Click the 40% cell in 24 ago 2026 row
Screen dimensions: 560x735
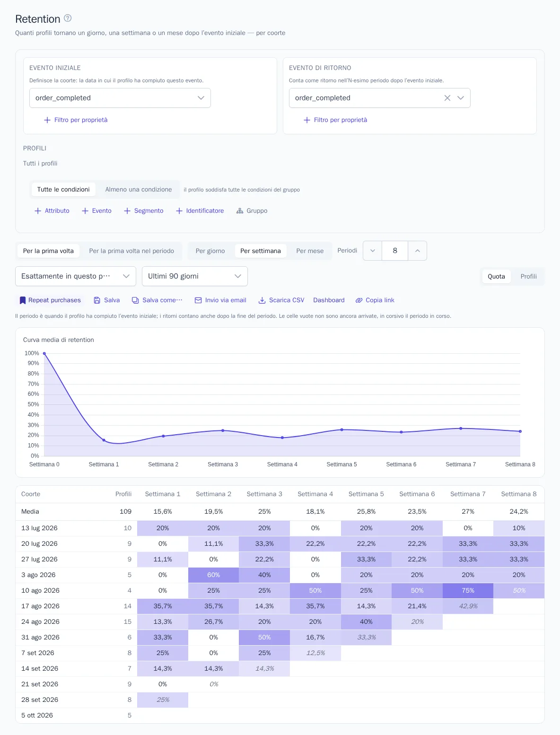pyautogui.click(x=366, y=622)
